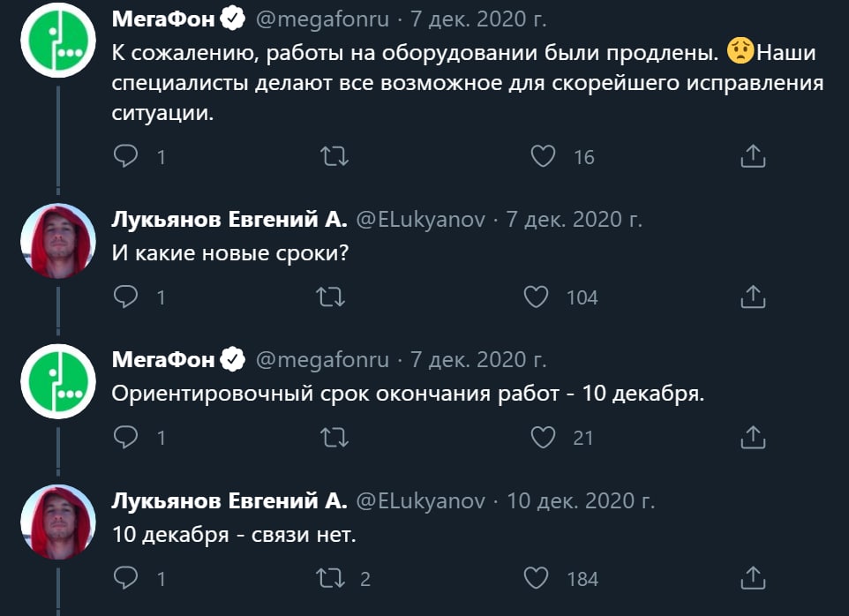Share the tweet "10 декабря - связи нет."
Image resolution: width=849 pixels, height=616 pixels.
[752, 578]
